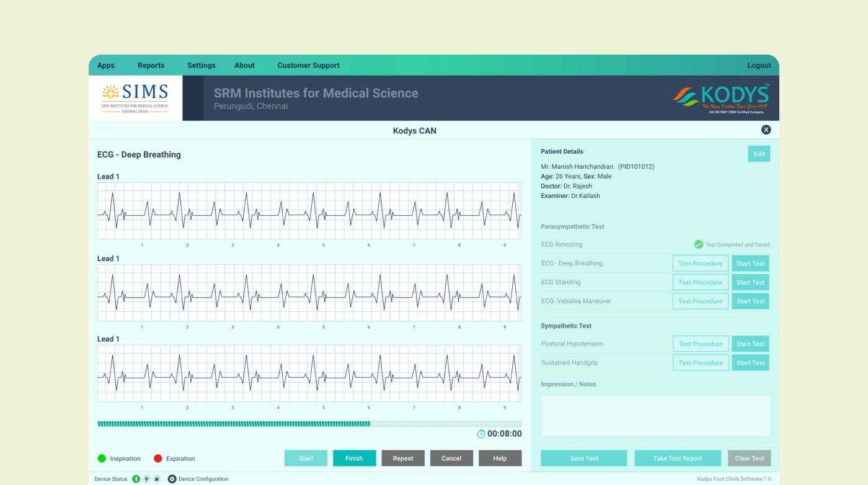This screenshot has width=868, height=485.
Task: Click the USB device status icon
Action: point(146,479)
